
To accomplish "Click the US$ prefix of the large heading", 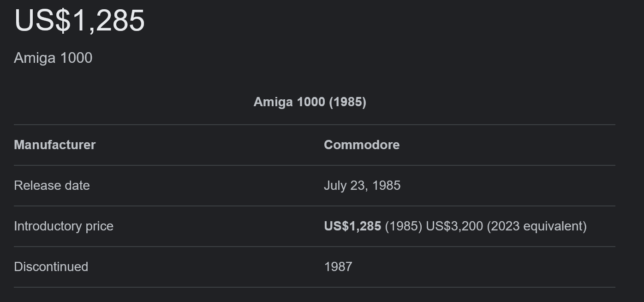I will [x=42, y=21].
